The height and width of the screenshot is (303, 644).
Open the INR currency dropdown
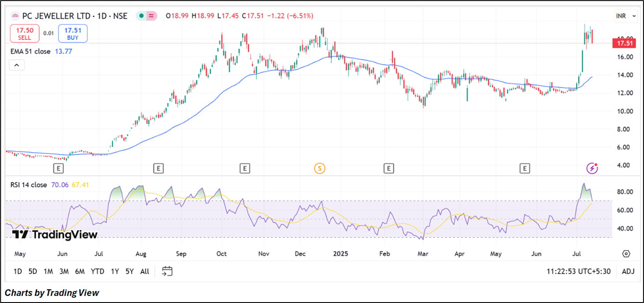625,16
